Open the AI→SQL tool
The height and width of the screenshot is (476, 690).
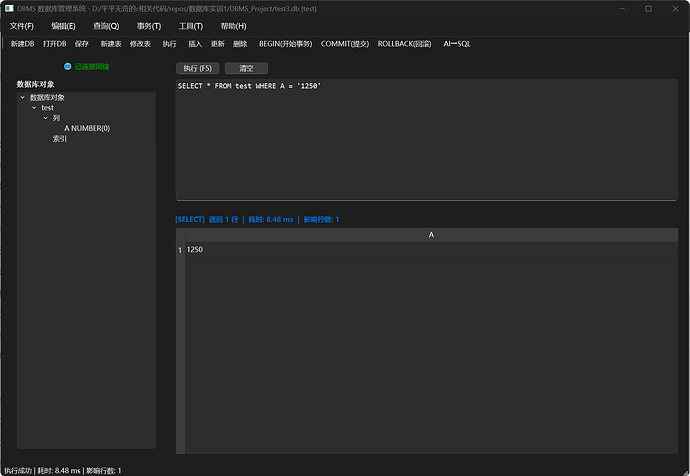[457, 44]
